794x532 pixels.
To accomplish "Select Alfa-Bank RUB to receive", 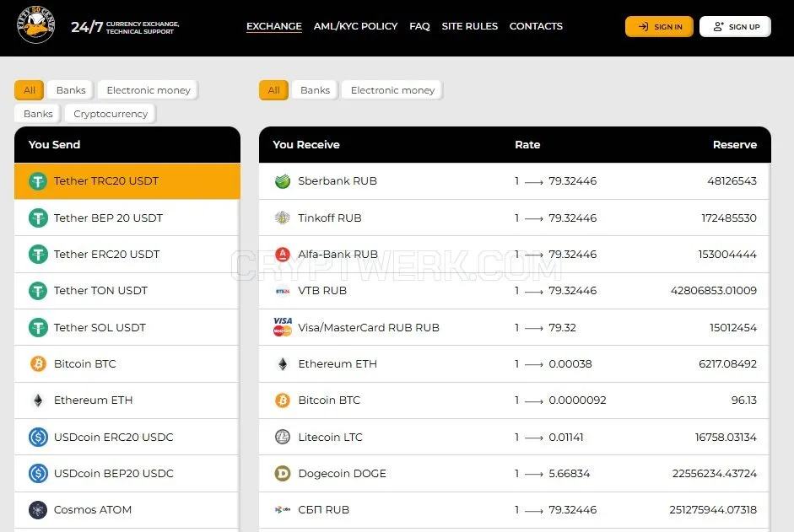I will 515,254.
